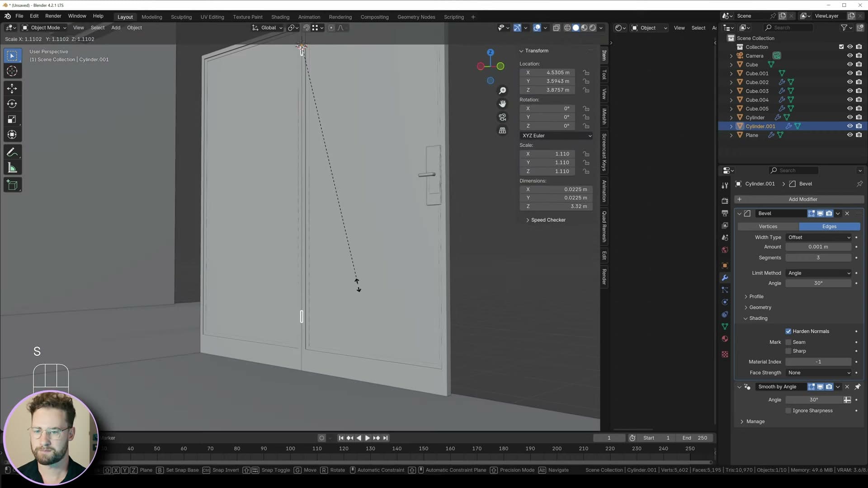
Task: Select Edges bevel affect button
Action: coord(830,226)
